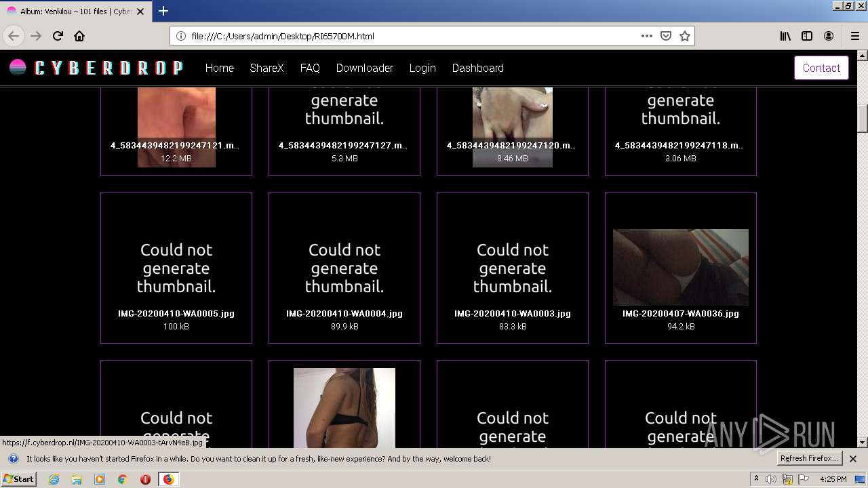
Task: Open Windows Explorer folder from taskbar
Action: [x=77, y=479]
